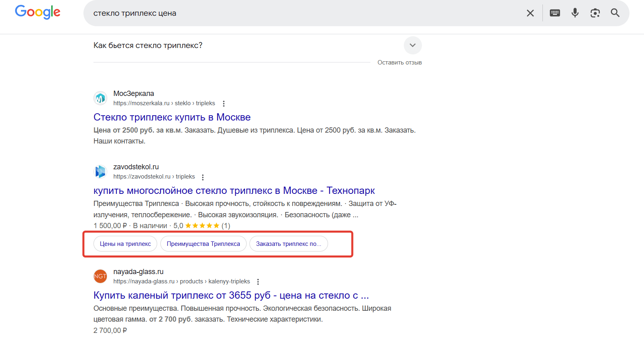Open 'купить многослойное стекло триплекс' Технопарк link
This screenshot has width=644, height=343.
coord(234,191)
